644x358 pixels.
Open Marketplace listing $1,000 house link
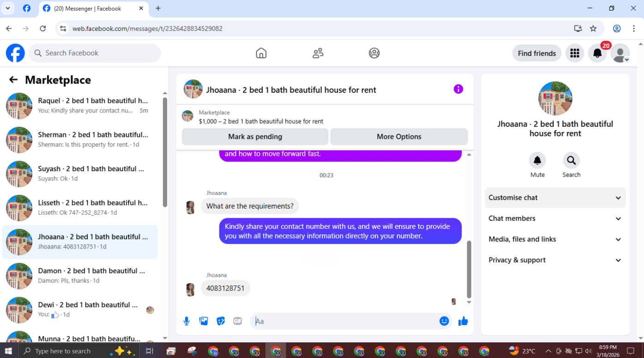click(261, 121)
